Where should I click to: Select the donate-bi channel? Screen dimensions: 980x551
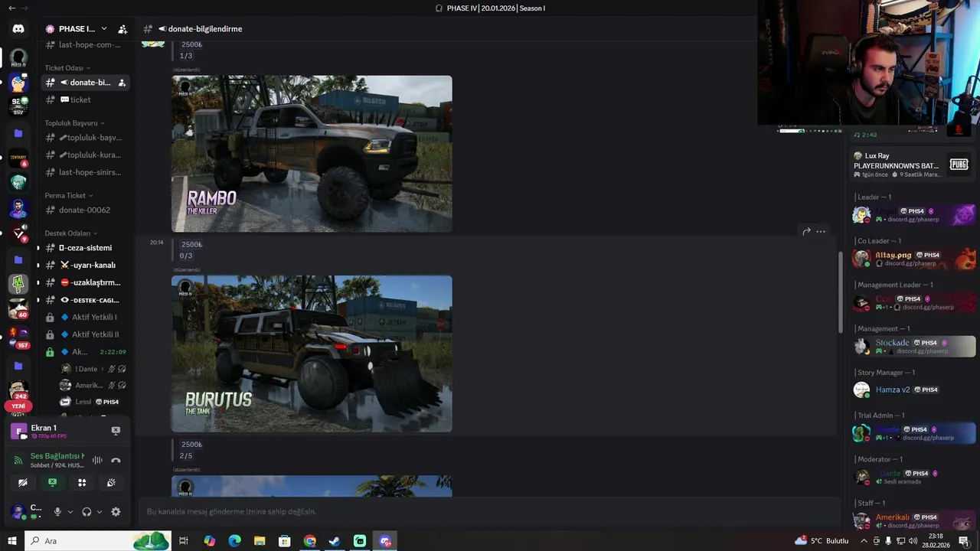[85, 83]
